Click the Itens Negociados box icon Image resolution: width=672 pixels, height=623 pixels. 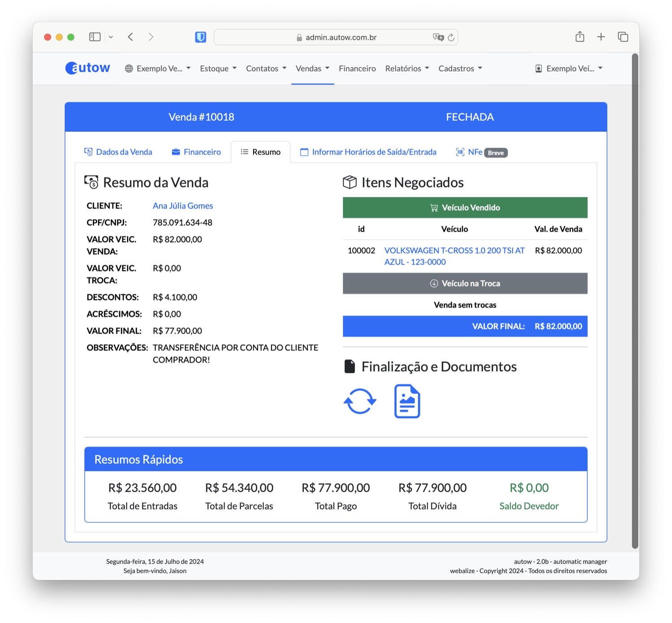349,182
